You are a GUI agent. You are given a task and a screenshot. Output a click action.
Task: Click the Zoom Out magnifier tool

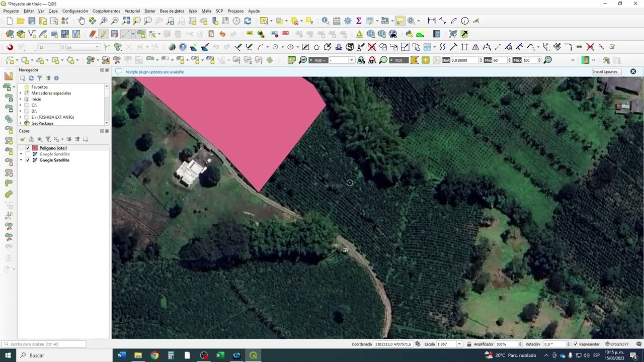115,21
